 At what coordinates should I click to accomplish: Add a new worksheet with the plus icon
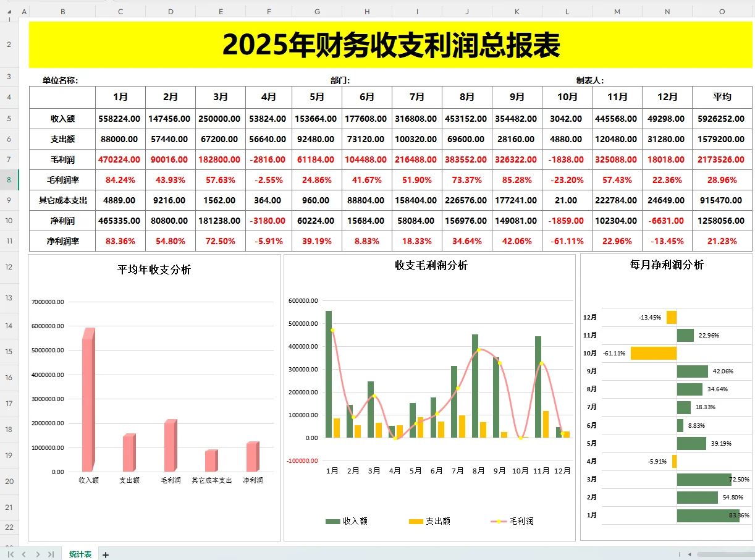105,555
